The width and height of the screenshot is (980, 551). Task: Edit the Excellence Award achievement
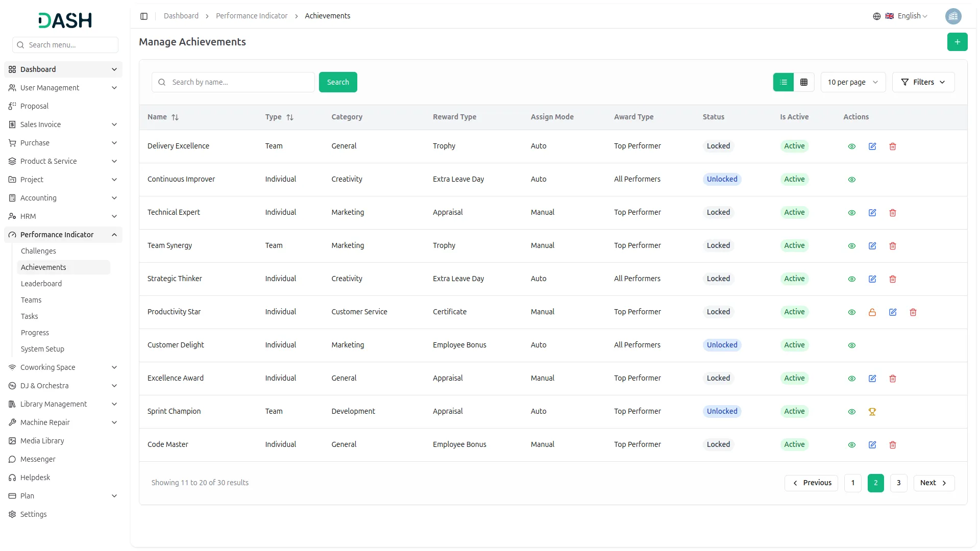point(872,379)
